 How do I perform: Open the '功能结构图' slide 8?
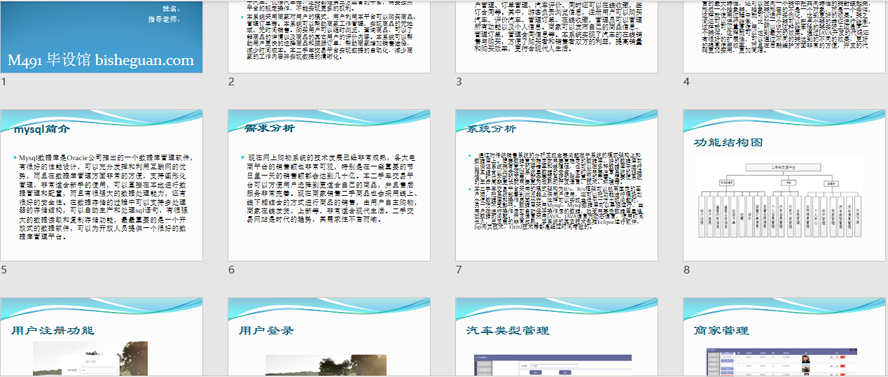pyautogui.click(x=785, y=185)
